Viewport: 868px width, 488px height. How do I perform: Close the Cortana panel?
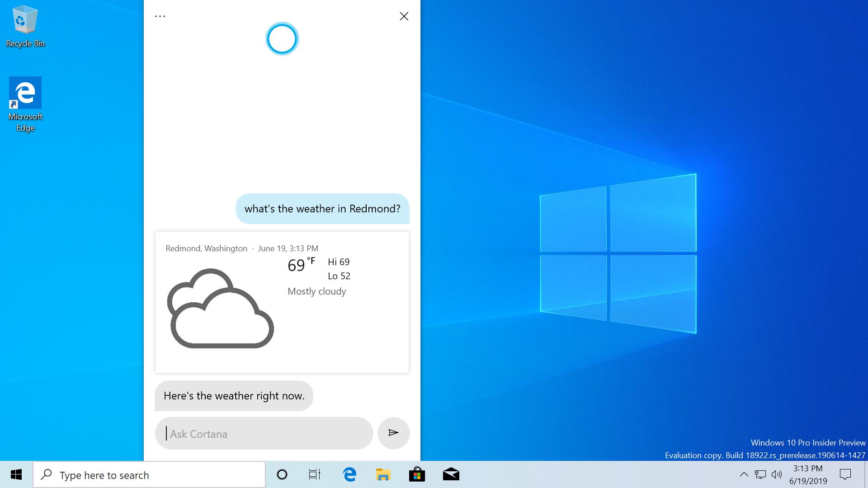click(404, 16)
